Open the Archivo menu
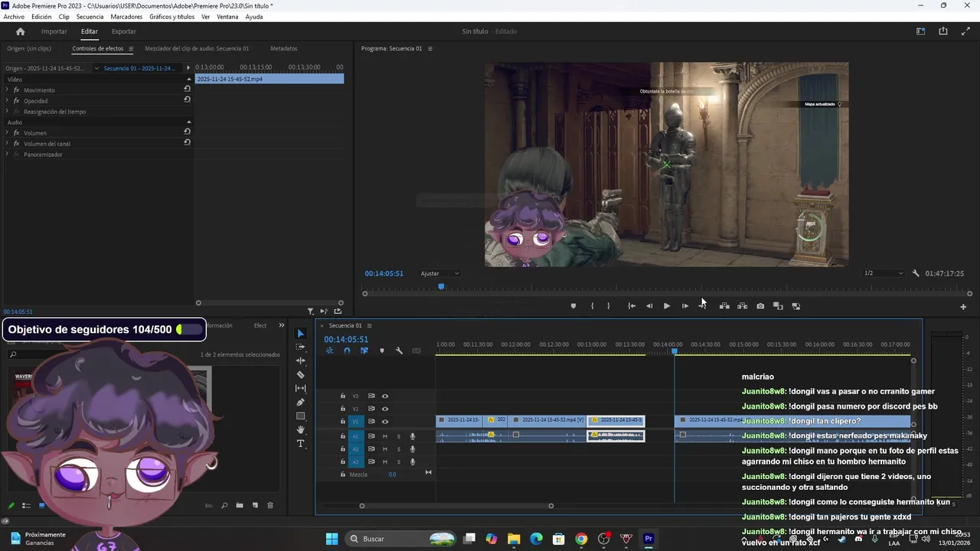980x551 pixels. 14,16
